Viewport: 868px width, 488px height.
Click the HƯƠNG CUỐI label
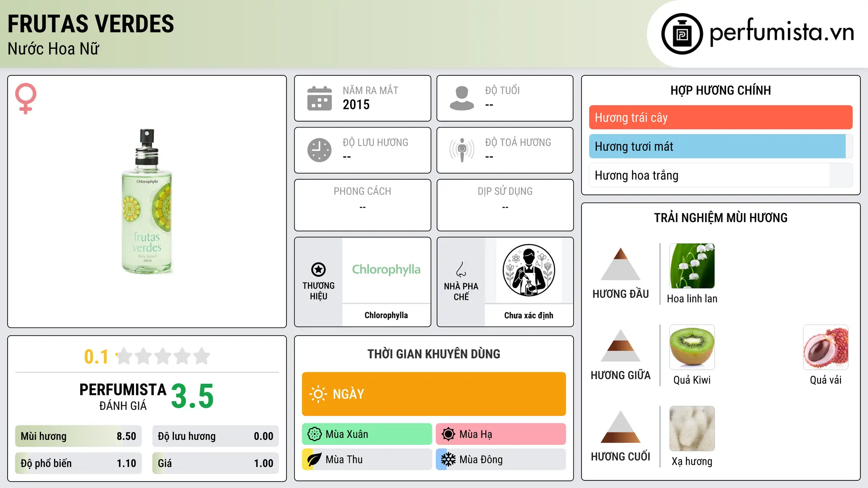[x=620, y=457]
